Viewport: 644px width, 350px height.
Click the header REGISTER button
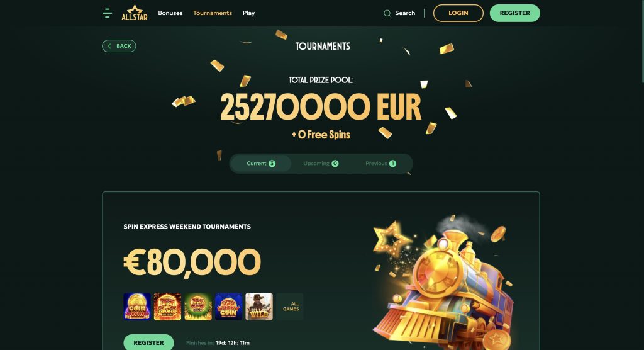[514, 13]
